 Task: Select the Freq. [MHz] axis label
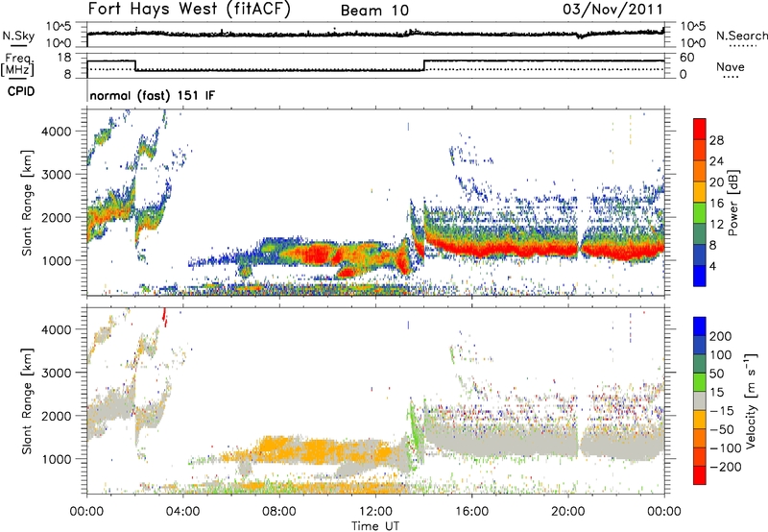(x=17, y=64)
